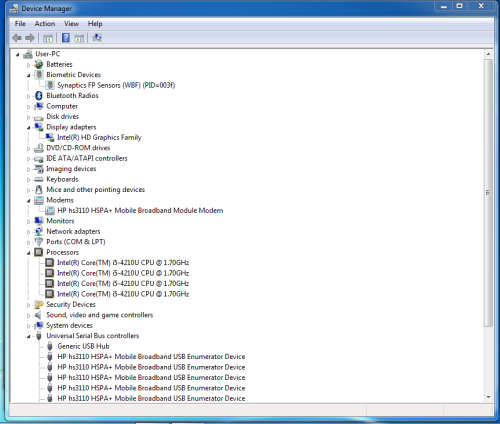Click the Back arrow toolbar icon

point(17,38)
